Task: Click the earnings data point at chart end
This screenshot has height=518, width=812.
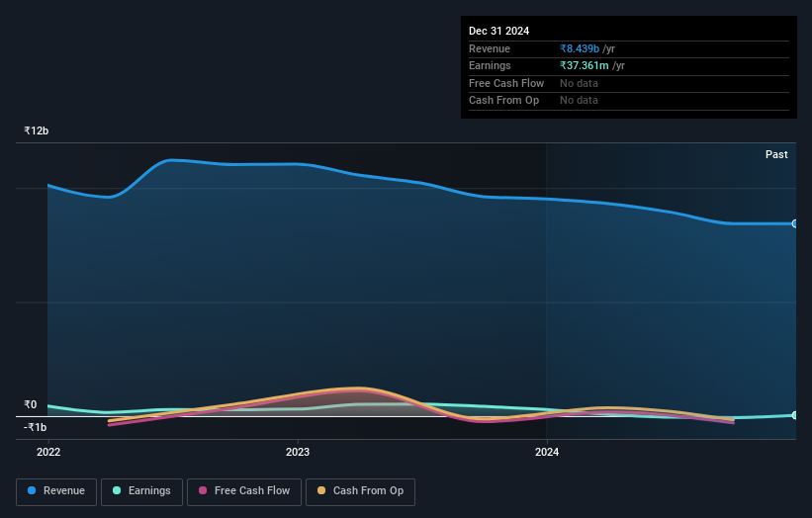Action: click(795, 415)
